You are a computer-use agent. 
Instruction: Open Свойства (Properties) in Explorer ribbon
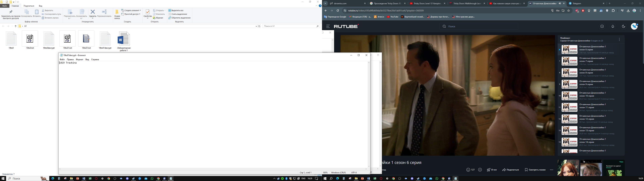tap(148, 14)
